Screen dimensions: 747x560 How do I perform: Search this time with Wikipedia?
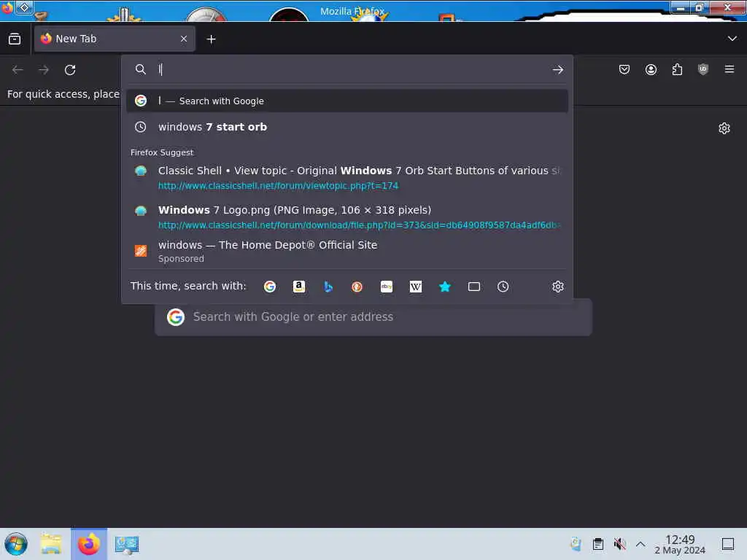coord(415,287)
